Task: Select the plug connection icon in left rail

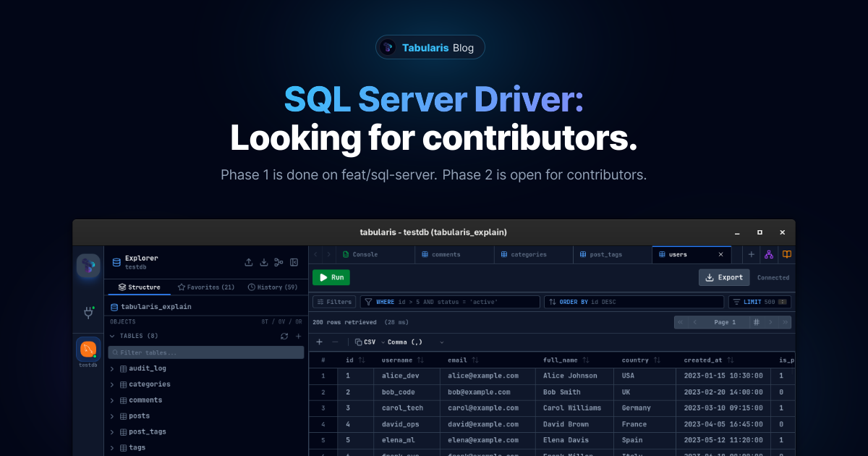Action: pyautogui.click(x=88, y=313)
